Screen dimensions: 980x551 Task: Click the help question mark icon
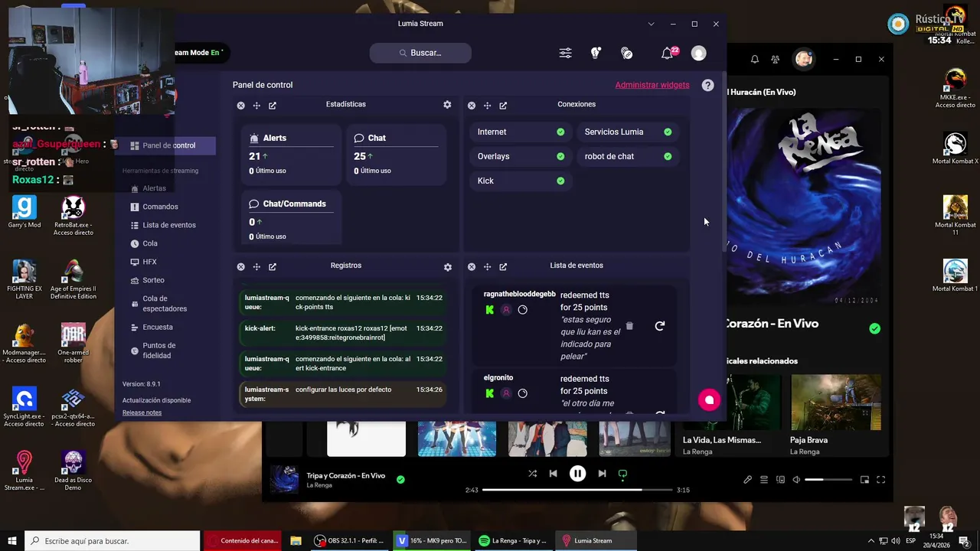point(707,85)
